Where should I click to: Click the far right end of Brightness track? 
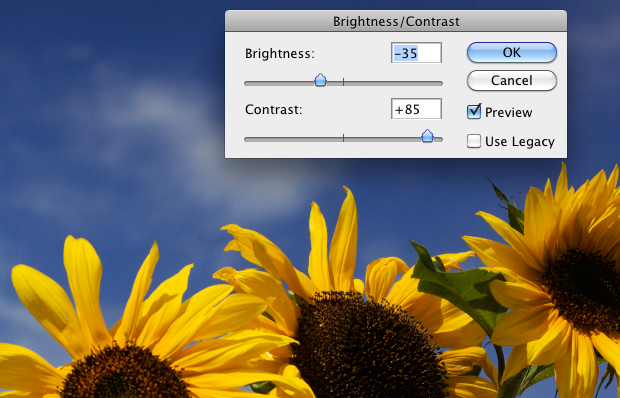pos(440,83)
